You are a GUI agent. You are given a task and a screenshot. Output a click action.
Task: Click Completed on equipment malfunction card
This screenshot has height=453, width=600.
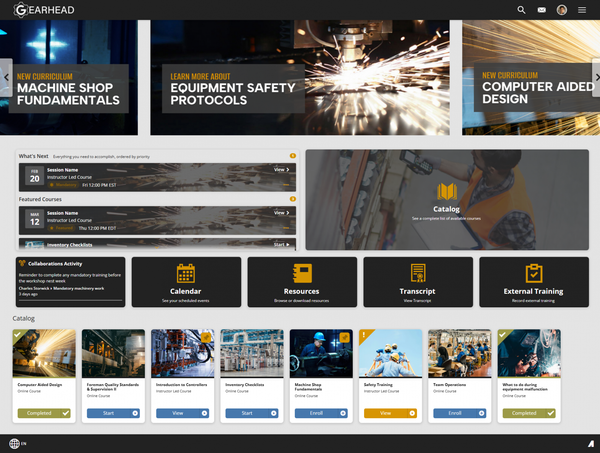tap(529, 413)
